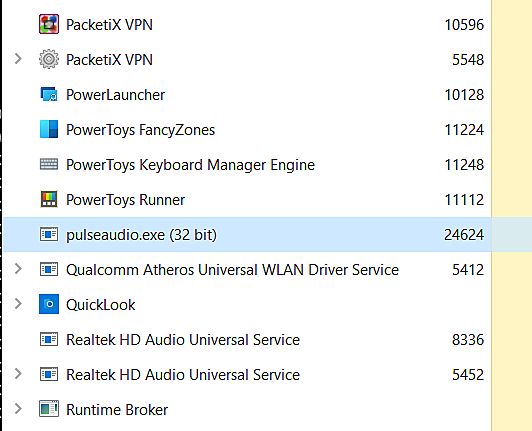The width and height of the screenshot is (532, 431).
Task: Click the icon of Realtek service PID 5452
Action: 49,374
